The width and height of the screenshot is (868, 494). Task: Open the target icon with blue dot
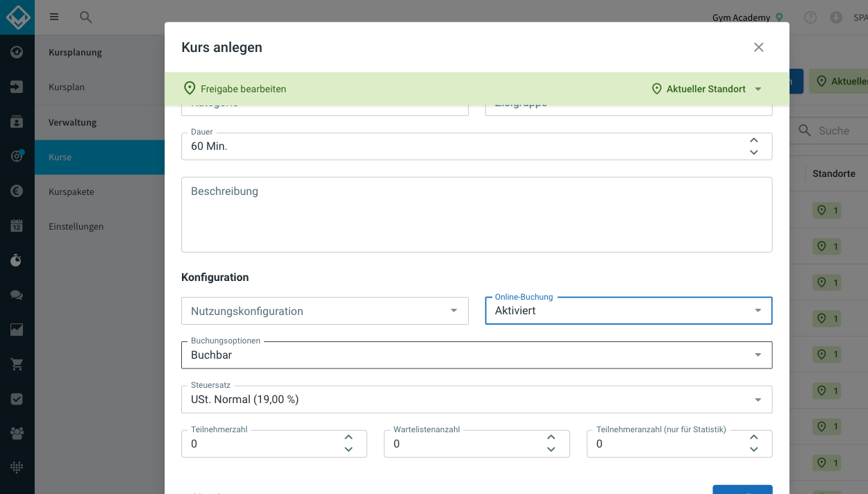[17, 156]
